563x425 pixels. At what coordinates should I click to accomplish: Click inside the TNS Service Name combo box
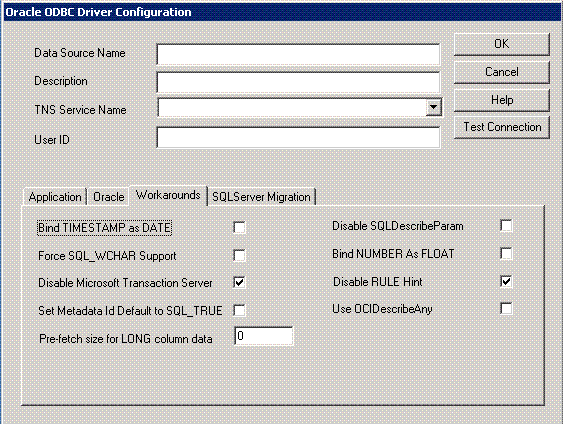292,107
